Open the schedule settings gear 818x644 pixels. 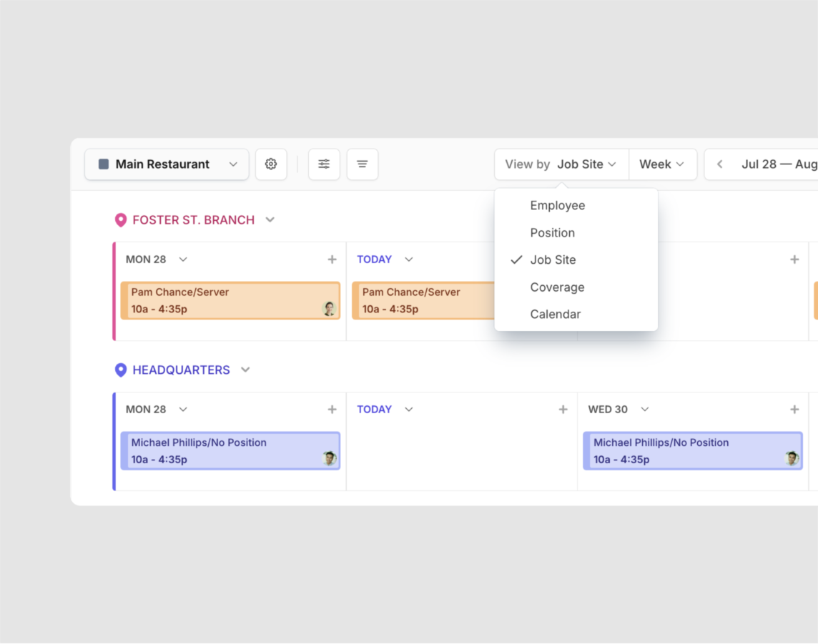271,164
